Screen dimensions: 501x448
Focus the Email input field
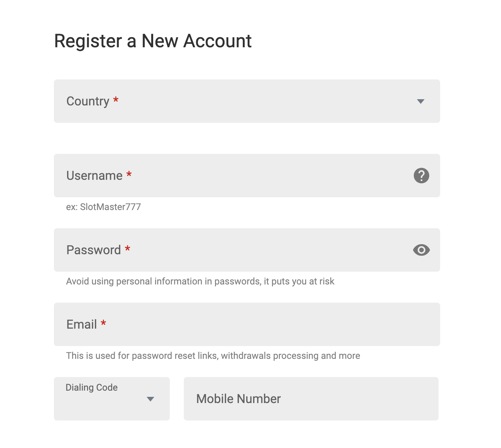[247, 324]
